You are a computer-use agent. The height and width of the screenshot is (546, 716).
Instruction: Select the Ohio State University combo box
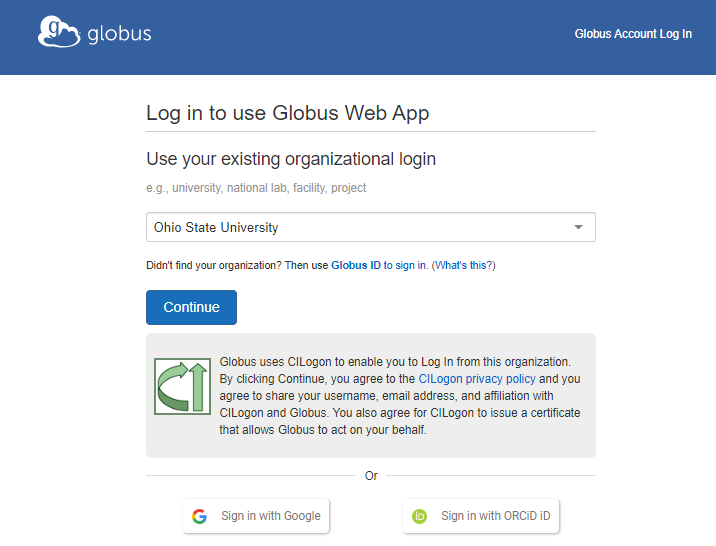pos(371,227)
